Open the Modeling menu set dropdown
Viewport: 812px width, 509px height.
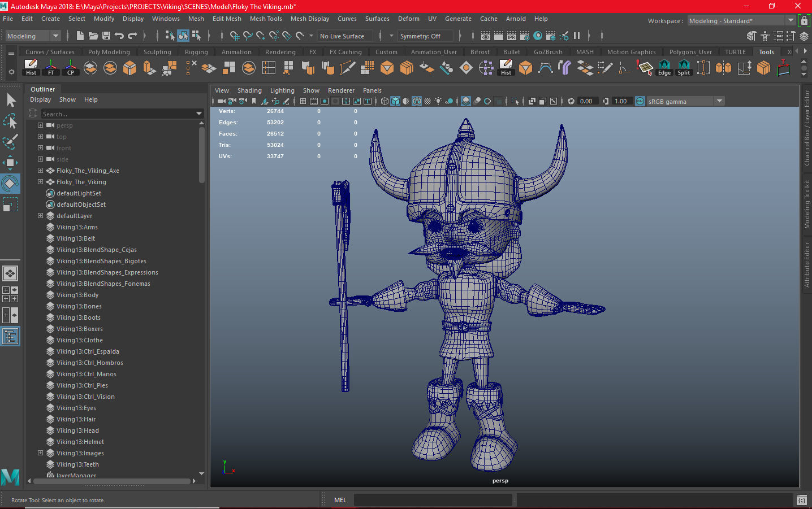pos(32,36)
